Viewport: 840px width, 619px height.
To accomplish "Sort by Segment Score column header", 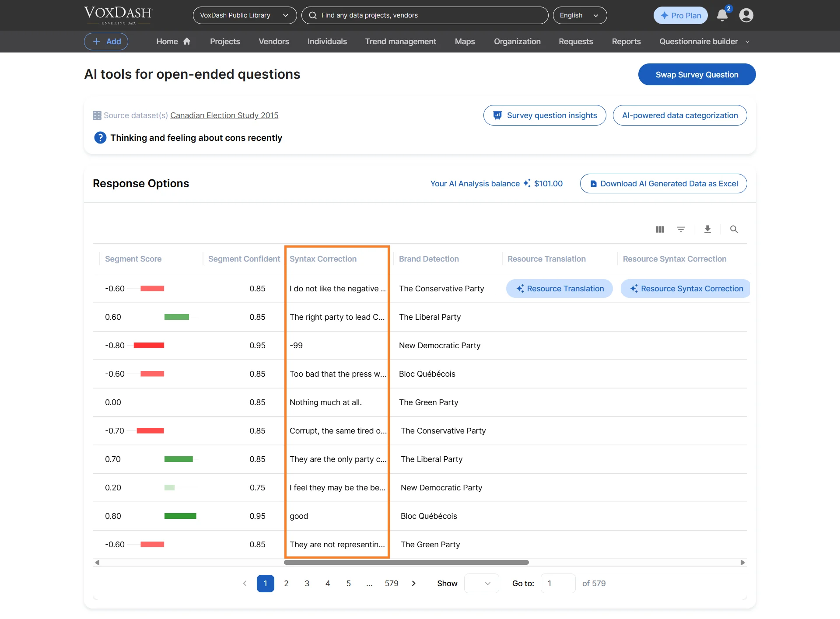I will [133, 259].
